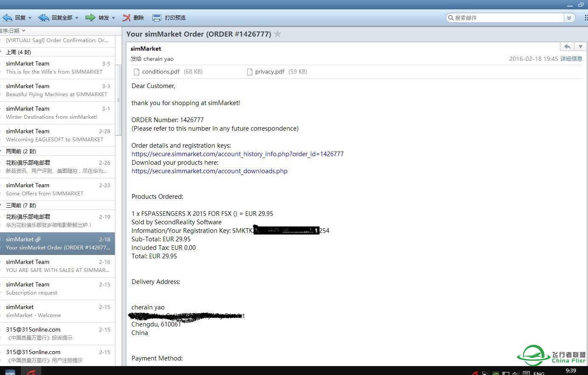588x375 pixels.
Task: Open the account_history_info order link
Action: click(237, 154)
